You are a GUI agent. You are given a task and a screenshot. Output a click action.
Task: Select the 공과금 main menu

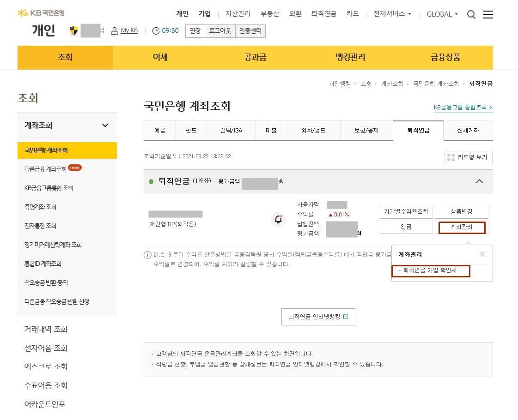(256, 57)
